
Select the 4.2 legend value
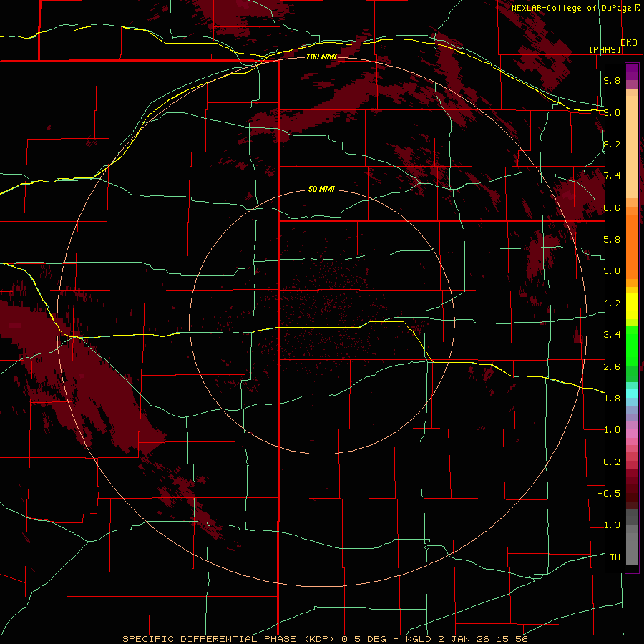[x=612, y=303]
